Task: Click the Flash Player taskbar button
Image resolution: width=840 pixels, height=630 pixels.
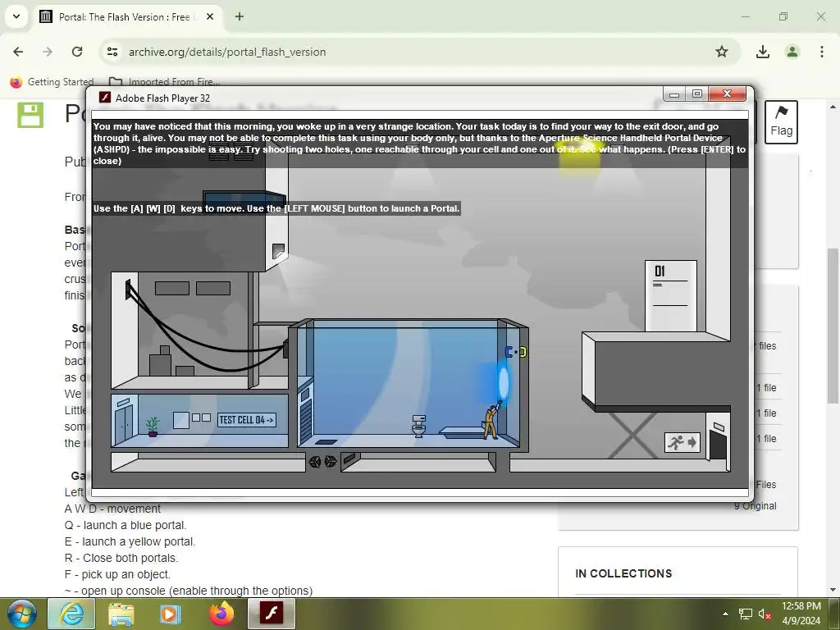Action: [271, 614]
